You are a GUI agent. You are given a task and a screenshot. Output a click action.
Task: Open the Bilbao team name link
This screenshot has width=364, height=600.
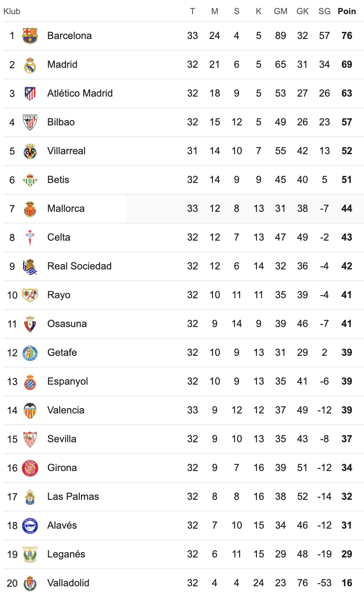click(x=61, y=122)
